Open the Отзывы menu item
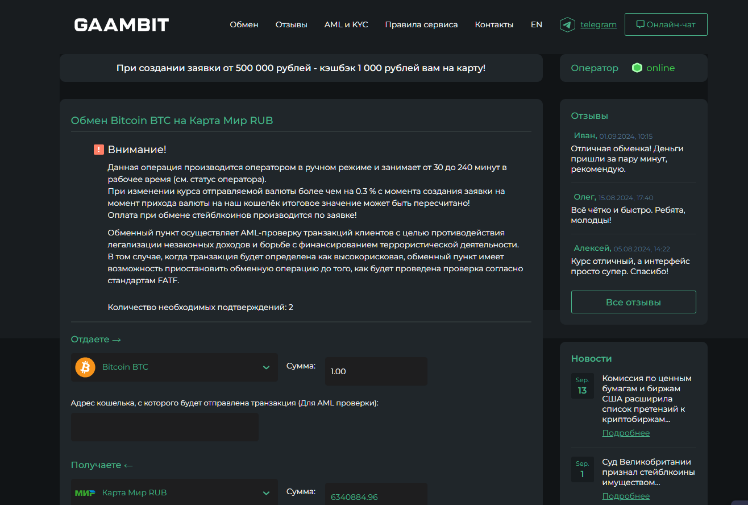748x505 pixels. pyautogui.click(x=291, y=24)
